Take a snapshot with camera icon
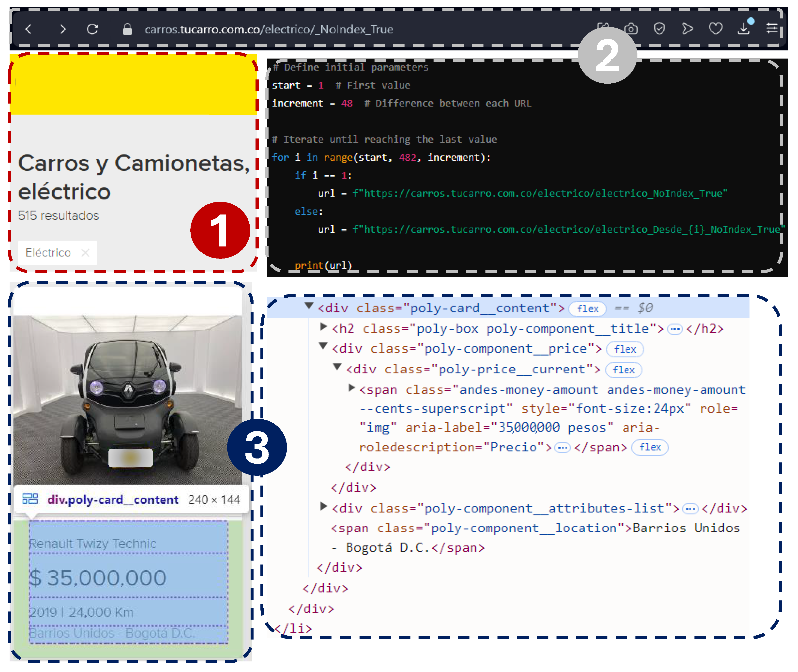Screen dimensions: 798x672 [x=631, y=29]
